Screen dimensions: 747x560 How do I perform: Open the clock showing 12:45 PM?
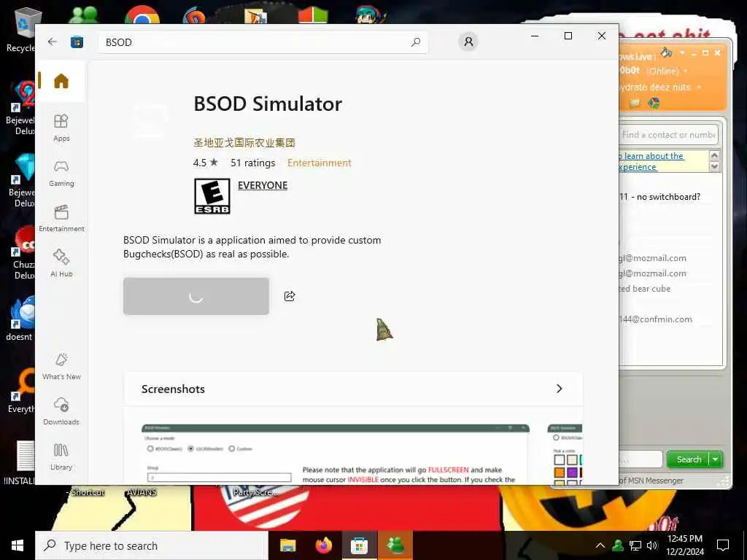coord(684,545)
